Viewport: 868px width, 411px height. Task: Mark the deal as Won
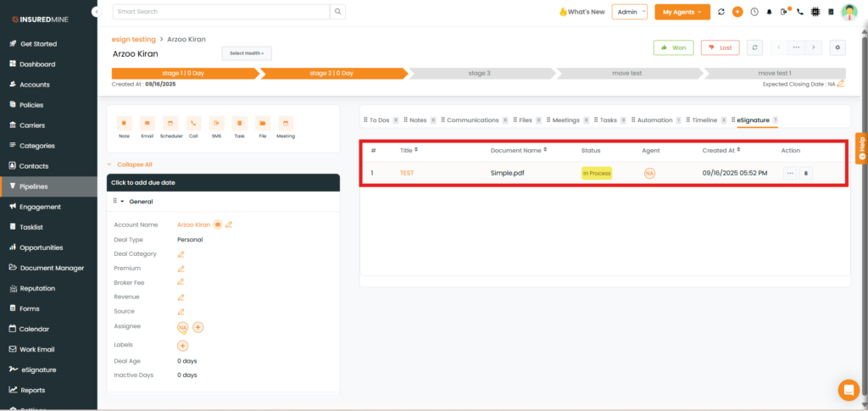click(674, 47)
